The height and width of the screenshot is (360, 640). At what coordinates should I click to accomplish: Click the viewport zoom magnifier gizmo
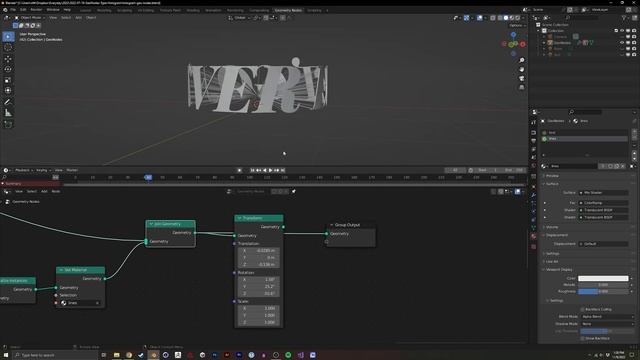522,60
